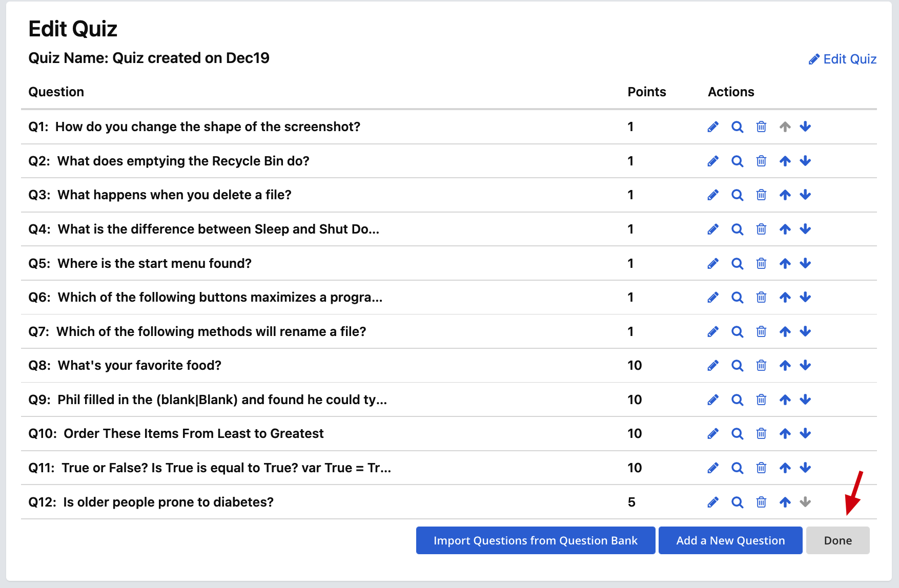
Task: Select Q10 text 'Order These Items From Least to Greatest'
Action: tap(194, 433)
